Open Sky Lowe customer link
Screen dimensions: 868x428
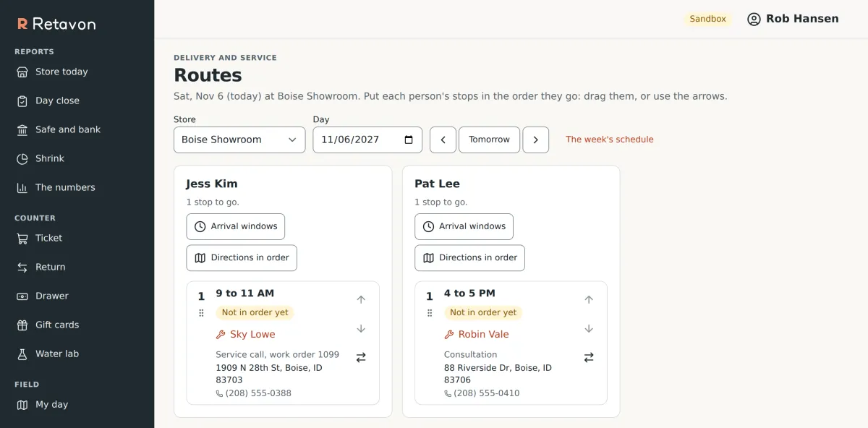245,334
